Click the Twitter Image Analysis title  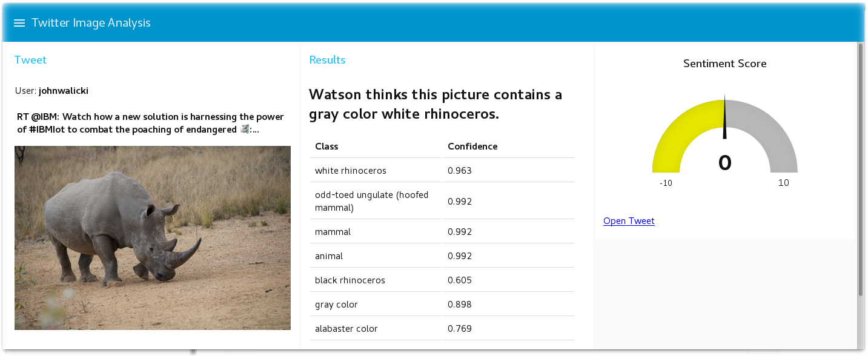pos(91,23)
